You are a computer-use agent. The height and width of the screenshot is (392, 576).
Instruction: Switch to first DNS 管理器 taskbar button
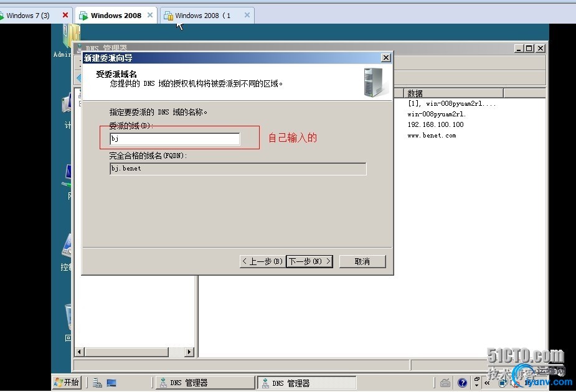coord(205,383)
